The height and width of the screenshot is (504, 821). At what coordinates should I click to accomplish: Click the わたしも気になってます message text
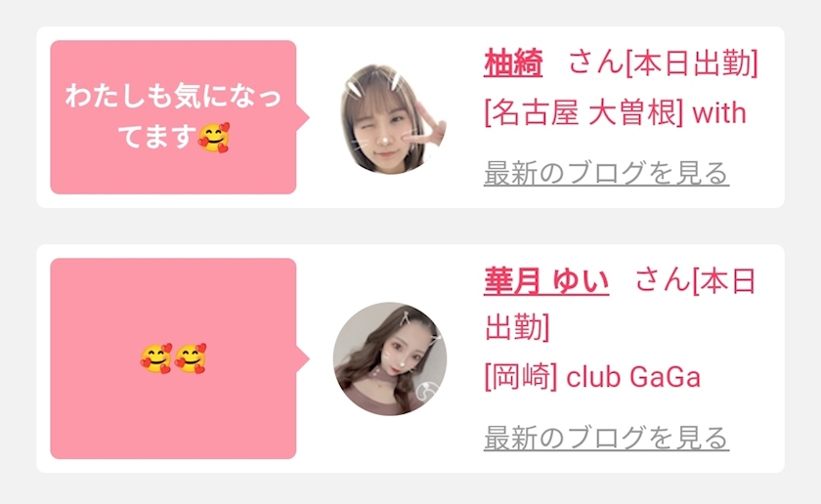173,117
